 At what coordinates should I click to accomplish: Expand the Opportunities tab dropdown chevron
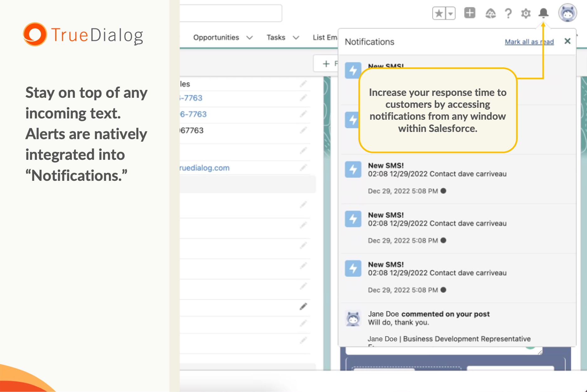click(250, 38)
